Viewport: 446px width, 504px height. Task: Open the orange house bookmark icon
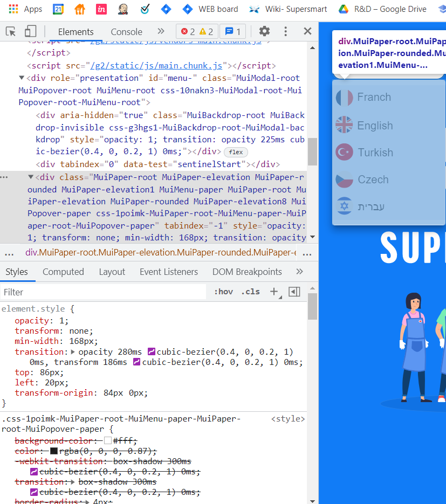(80, 9)
